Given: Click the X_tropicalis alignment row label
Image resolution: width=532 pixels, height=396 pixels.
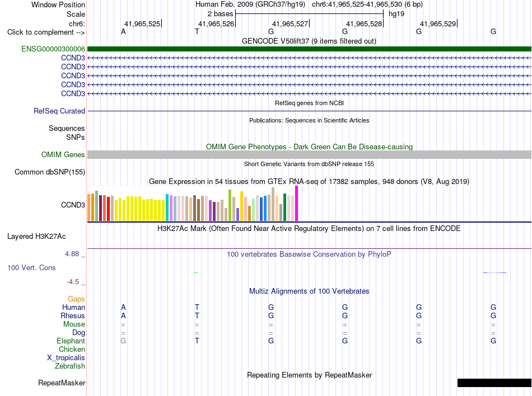Looking at the screenshot, I should 66,358.
